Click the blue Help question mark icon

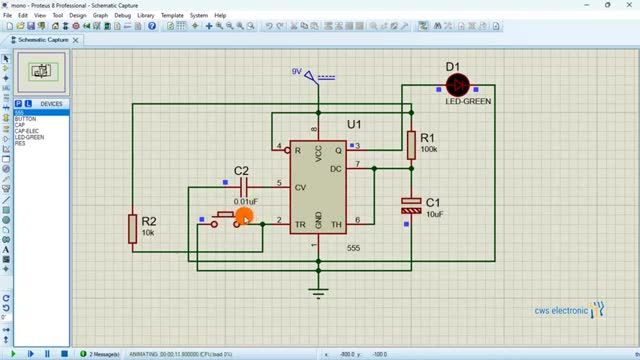(x=152, y=26)
